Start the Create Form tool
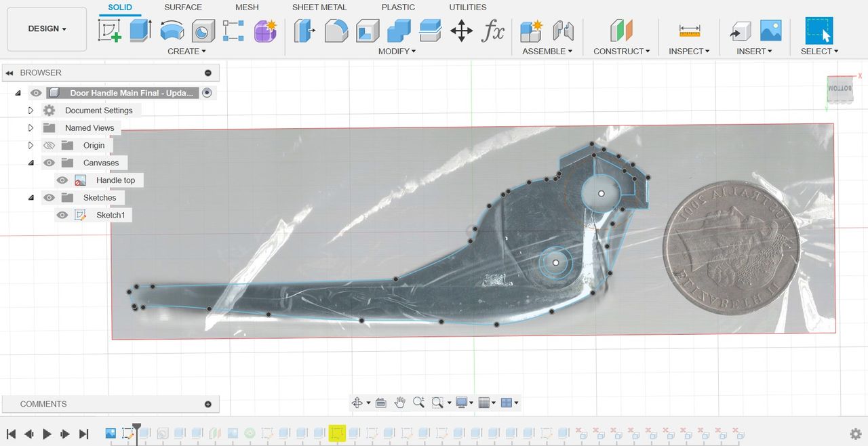This screenshot has height=446, width=868. tap(265, 31)
